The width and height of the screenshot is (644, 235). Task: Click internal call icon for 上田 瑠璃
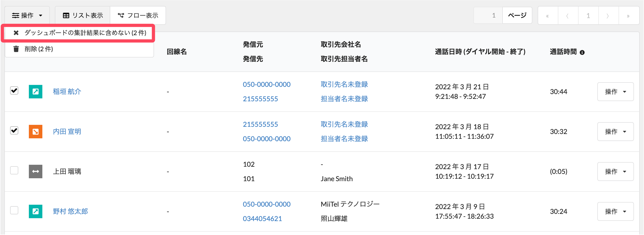coord(36,172)
